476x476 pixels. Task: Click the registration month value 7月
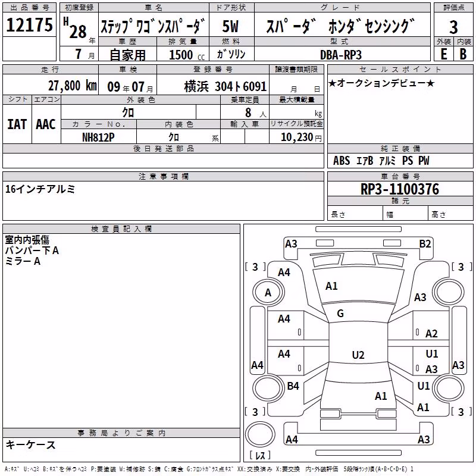click(x=84, y=54)
